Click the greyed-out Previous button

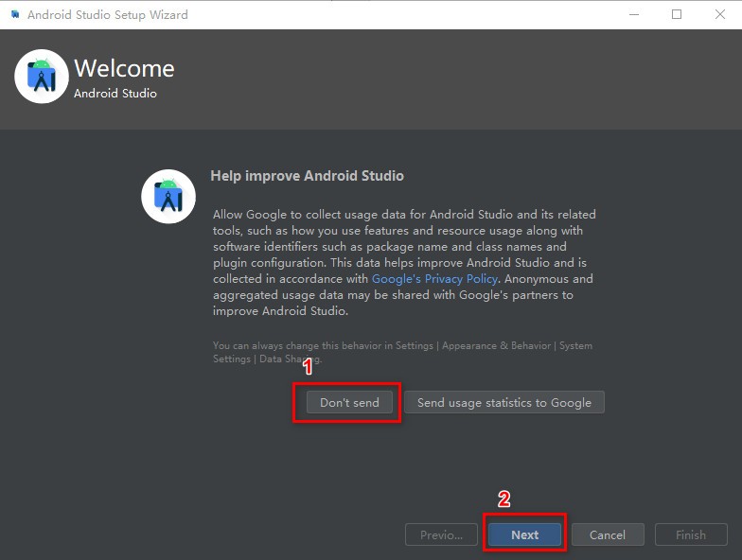[441, 534]
